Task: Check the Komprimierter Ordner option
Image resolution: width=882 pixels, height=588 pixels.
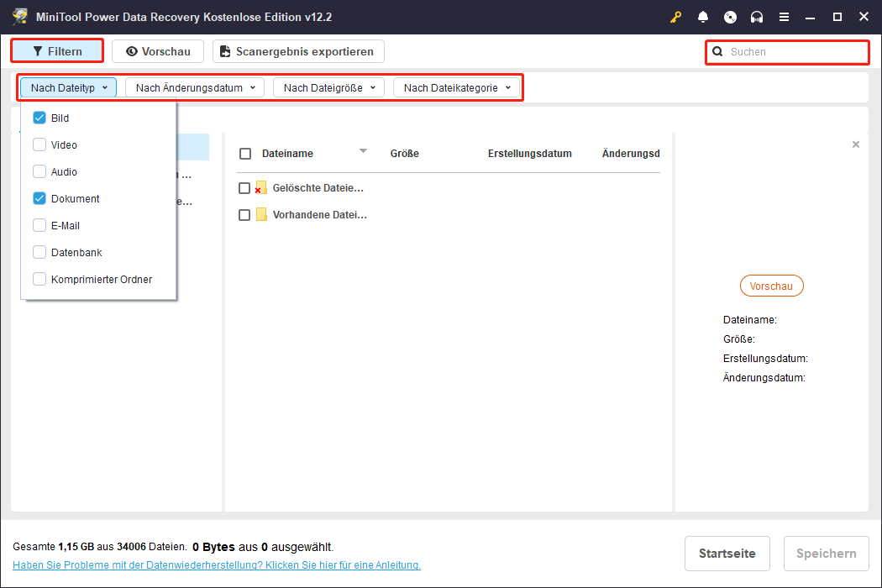Action: pyautogui.click(x=39, y=279)
